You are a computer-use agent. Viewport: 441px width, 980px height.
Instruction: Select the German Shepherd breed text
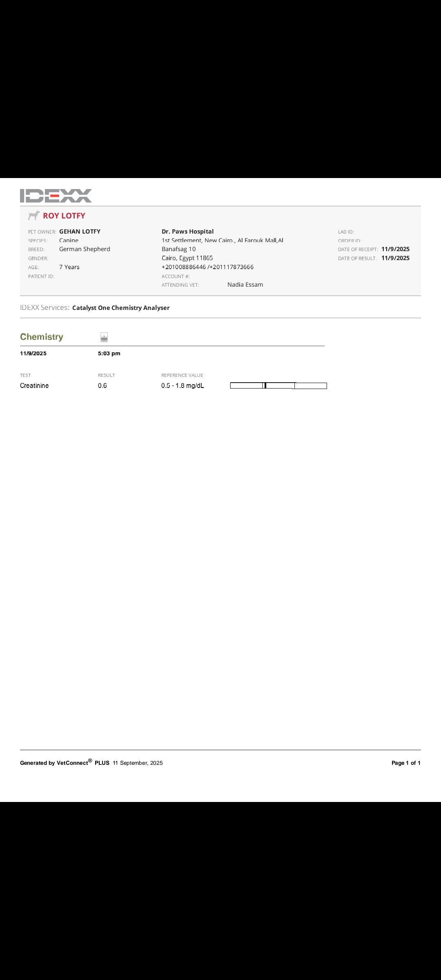(x=85, y=249)
